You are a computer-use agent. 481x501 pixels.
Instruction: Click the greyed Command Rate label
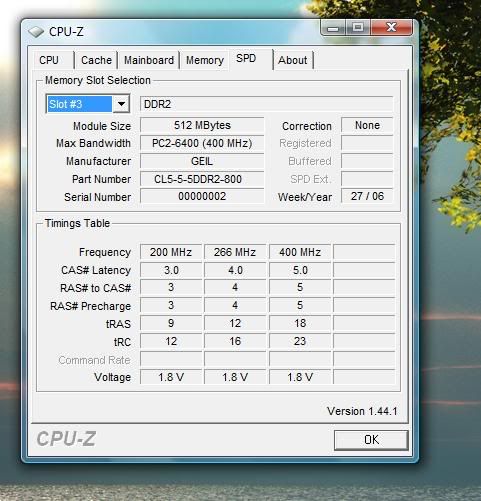point(94,360)
